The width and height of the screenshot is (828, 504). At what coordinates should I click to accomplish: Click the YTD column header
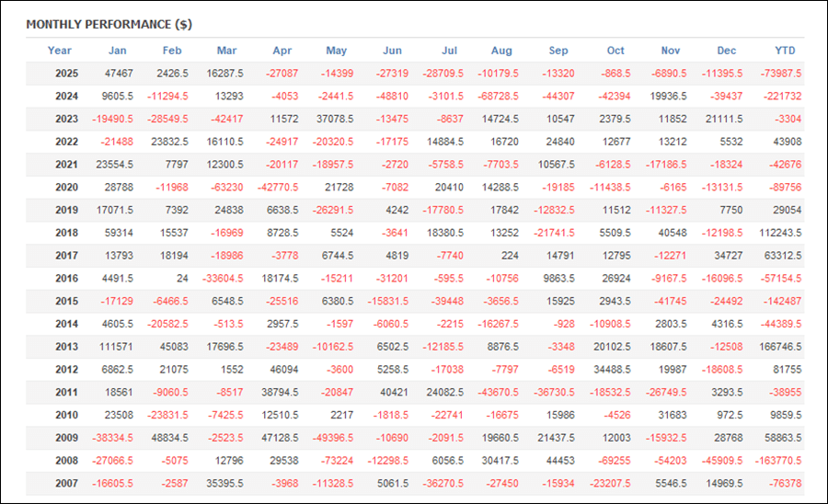785,51
